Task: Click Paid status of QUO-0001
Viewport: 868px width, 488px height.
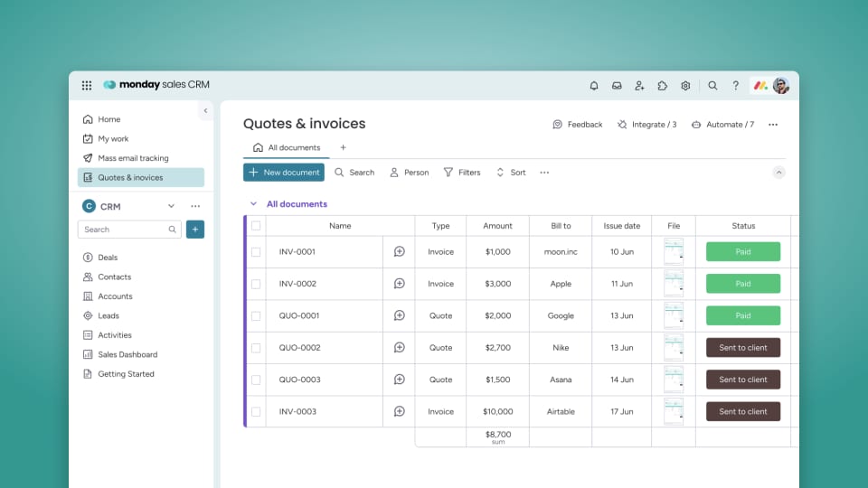Action: pos(743,316)
